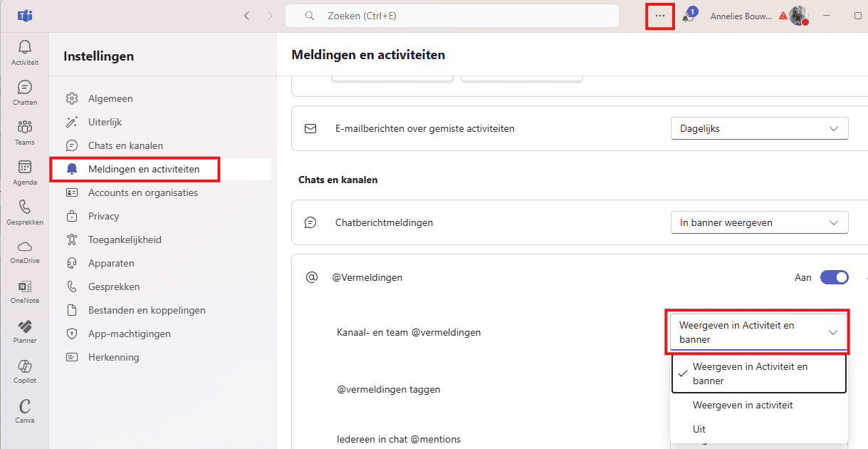Open the Privacy settings section
The width and height of the screenshot is (868, 449).
pos(104,216)
